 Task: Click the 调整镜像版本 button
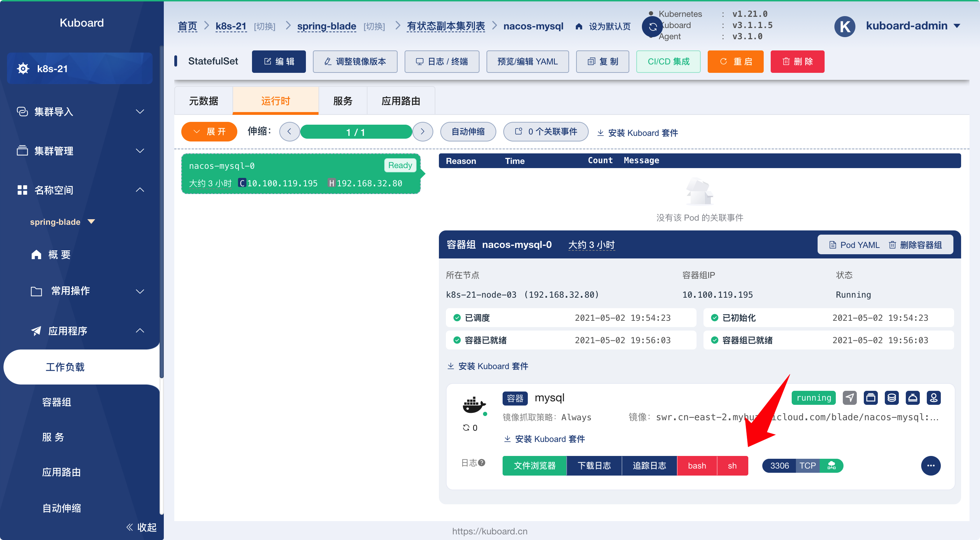pyautogui.click(x=355, y=61)
